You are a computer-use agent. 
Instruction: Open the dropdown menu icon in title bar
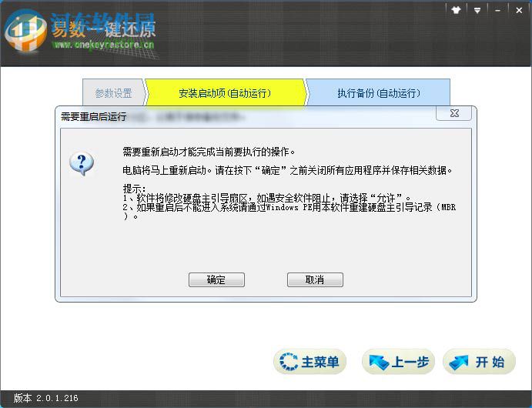pyautogui.click(x=477, y=10)
